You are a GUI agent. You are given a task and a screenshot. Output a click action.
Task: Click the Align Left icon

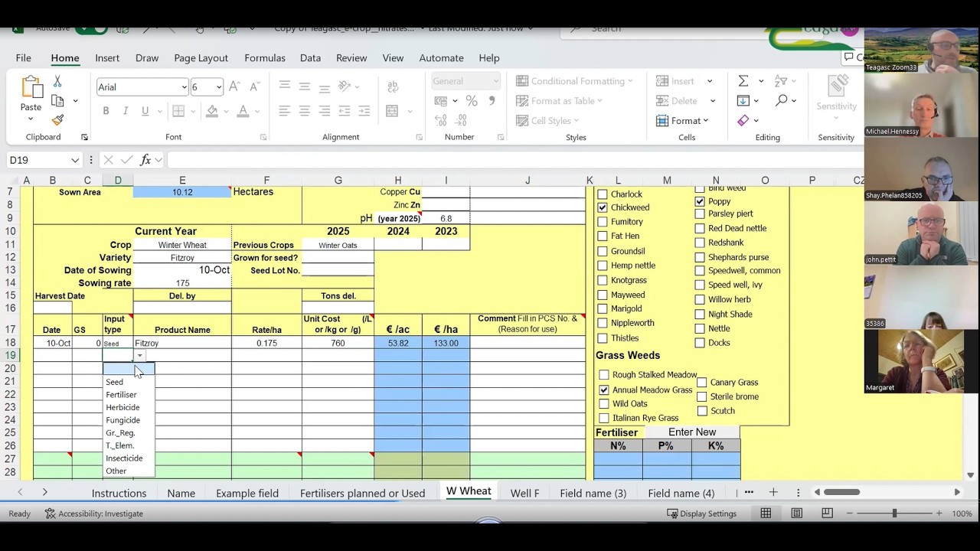[x=285, y=111]
